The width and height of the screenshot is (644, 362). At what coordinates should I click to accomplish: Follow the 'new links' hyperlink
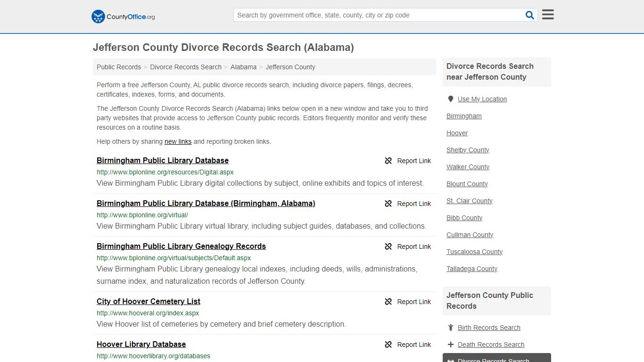point(178,141)
